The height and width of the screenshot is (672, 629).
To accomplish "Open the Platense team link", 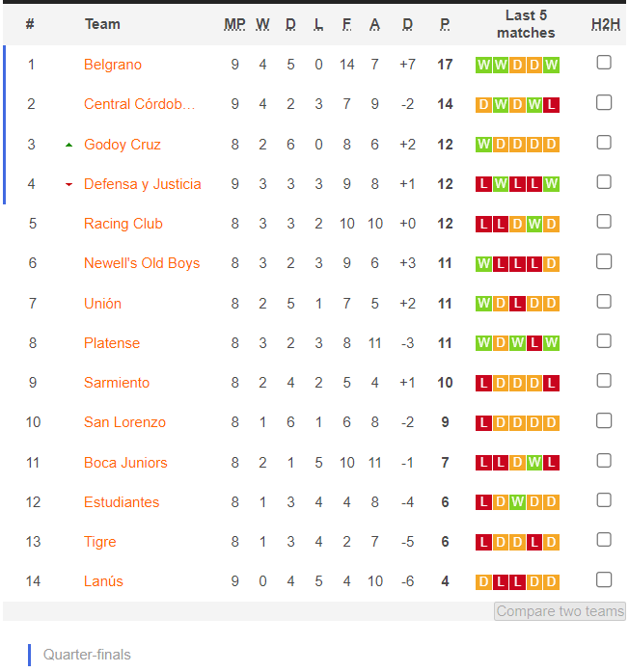I will coord(112,343).
